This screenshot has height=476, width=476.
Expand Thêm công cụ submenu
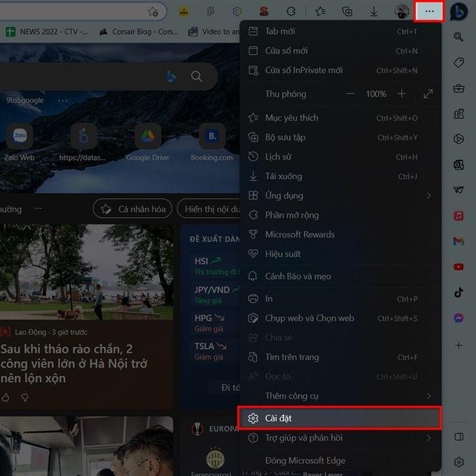[340, 396]
